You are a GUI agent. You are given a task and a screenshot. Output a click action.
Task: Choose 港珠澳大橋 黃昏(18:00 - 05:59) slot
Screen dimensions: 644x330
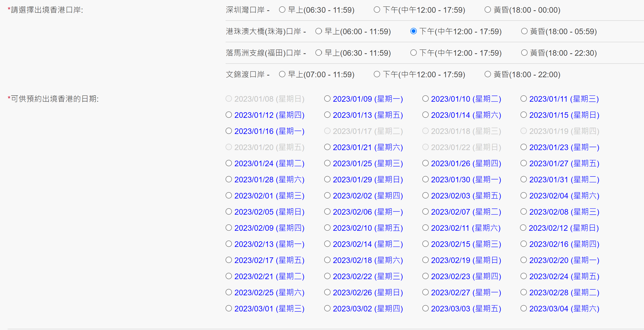[524, 31]
